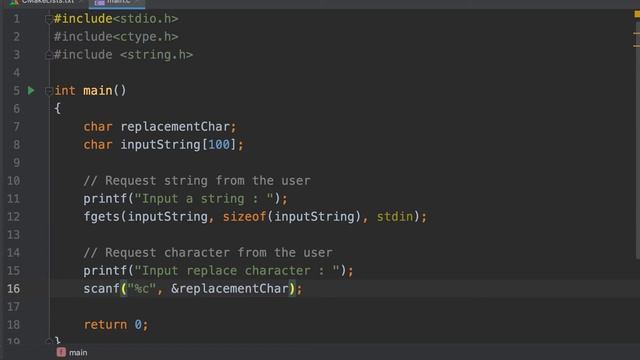Toggle the fold end marker at line 3
Viewport: 640px width, 360px height.
[48, 55]
